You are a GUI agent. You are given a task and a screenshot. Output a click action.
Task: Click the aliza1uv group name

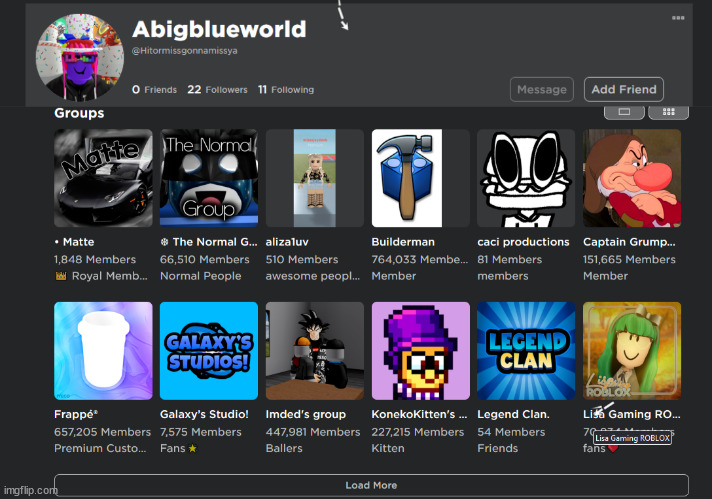287,242
